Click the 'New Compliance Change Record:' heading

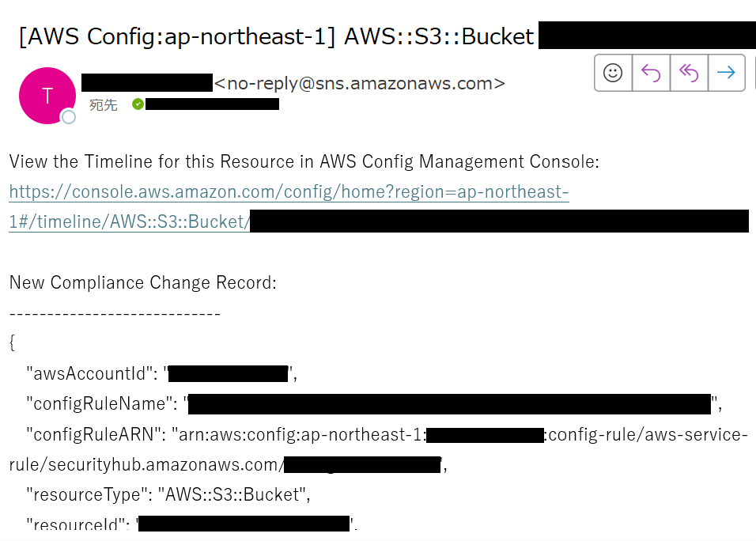pyautogui.click(x=143, y=282)
